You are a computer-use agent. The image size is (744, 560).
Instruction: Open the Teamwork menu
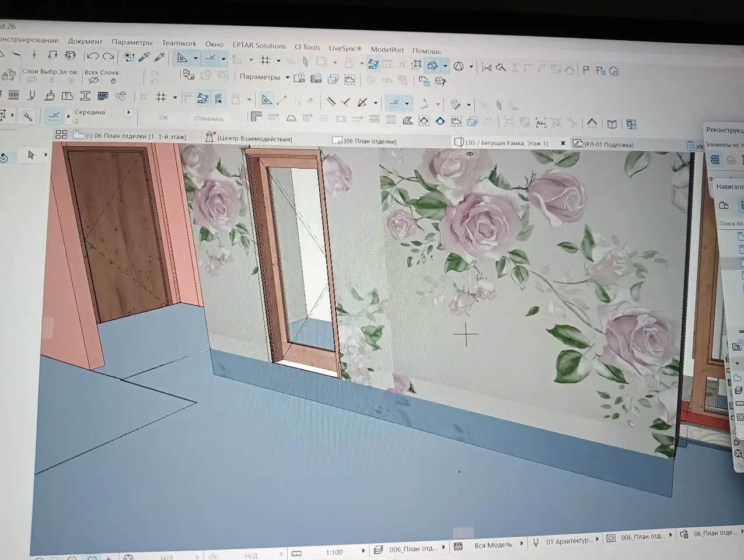click(x=179, y=43)
